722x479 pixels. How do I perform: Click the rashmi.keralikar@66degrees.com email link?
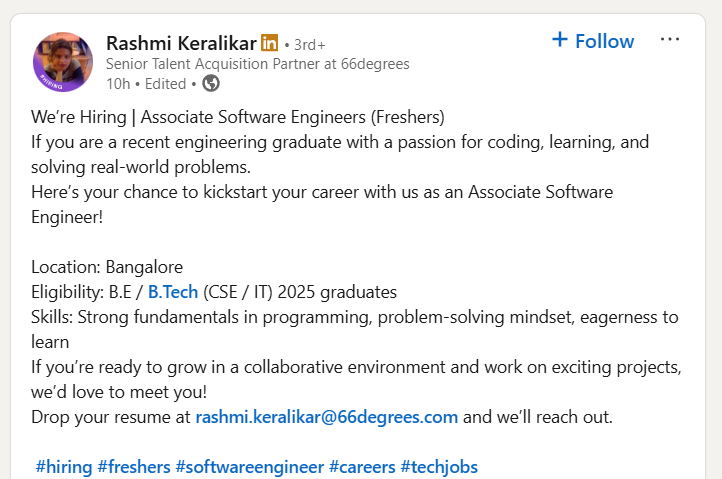coord(326,416)
